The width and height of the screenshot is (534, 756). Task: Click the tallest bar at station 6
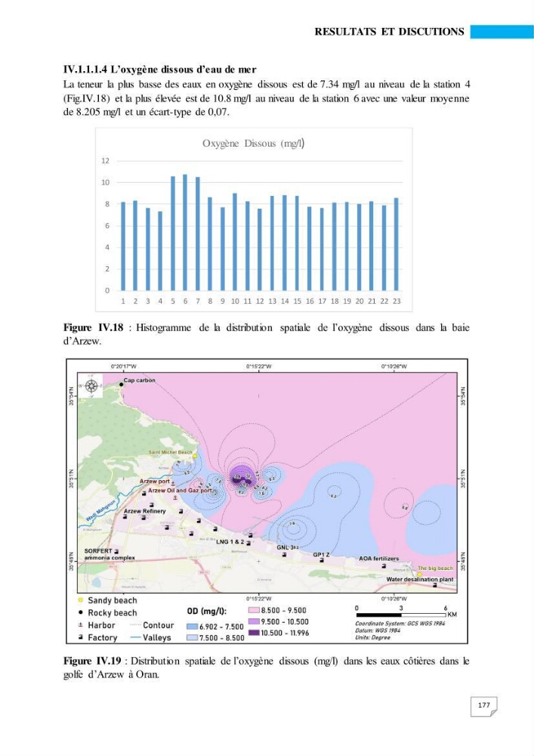coord(185,232)
